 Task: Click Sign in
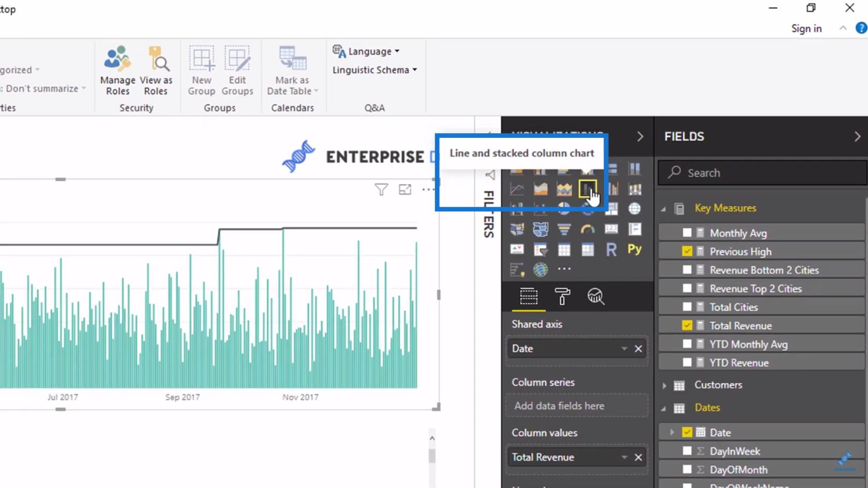click(x=806, y=28)
